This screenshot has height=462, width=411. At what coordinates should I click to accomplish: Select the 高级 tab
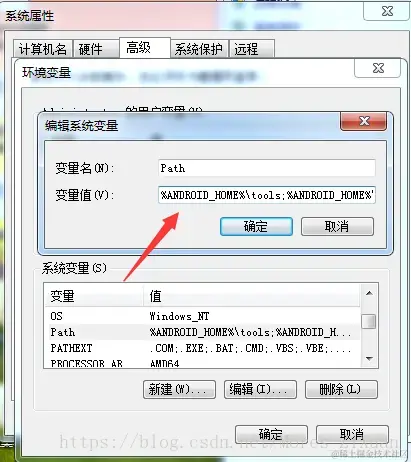point(145,48)
